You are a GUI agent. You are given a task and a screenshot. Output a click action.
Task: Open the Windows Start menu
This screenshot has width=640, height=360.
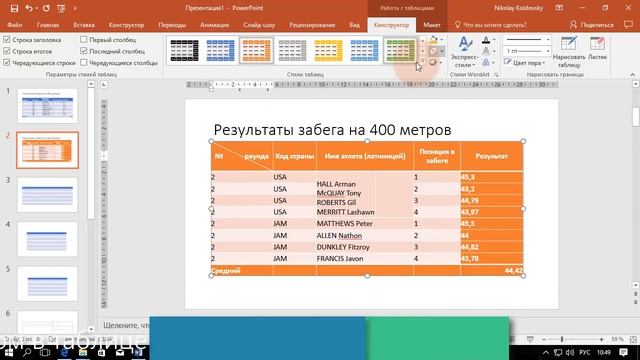tap(9, 352)
